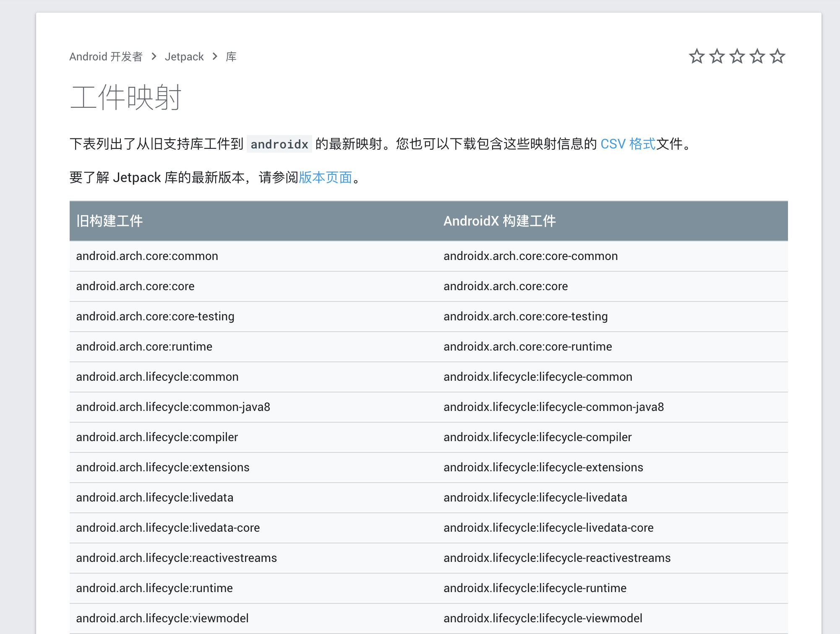Give a three-star rating

point(737,56)
